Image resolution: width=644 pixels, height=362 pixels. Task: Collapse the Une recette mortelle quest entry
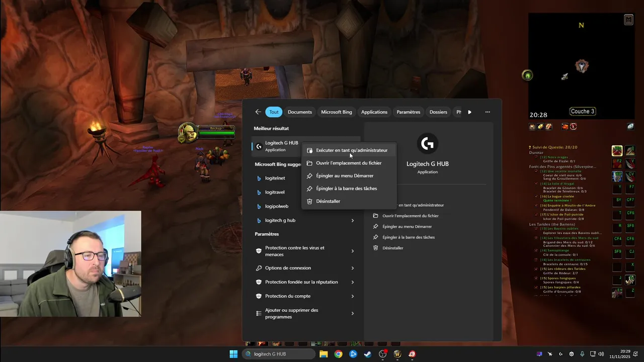click(x=537, y=171)
